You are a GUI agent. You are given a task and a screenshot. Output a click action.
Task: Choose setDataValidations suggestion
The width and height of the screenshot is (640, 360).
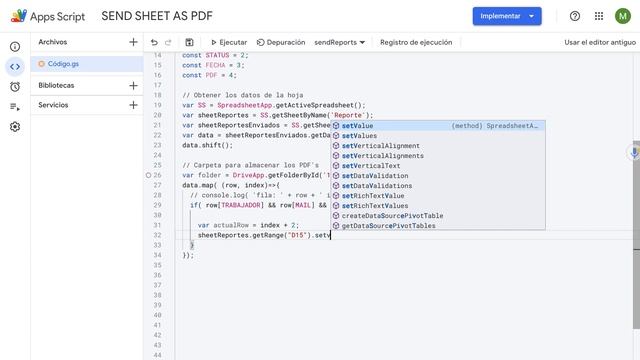438,186
